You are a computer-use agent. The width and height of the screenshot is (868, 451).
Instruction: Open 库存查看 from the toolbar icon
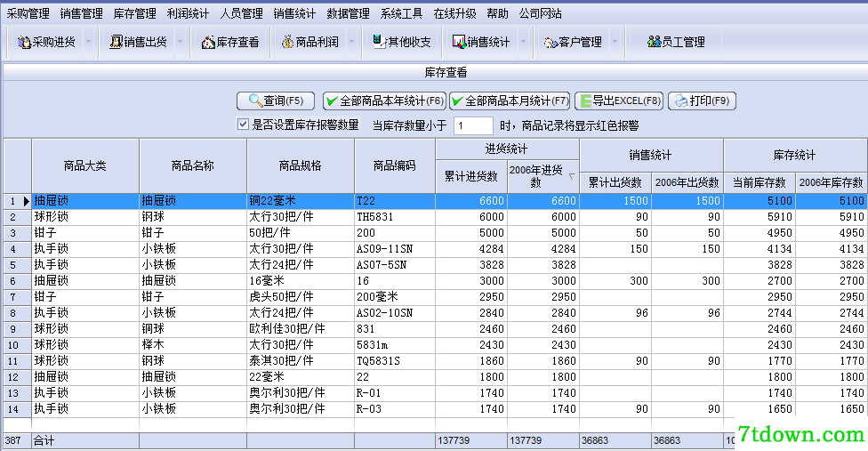click(x=208, y=42)
